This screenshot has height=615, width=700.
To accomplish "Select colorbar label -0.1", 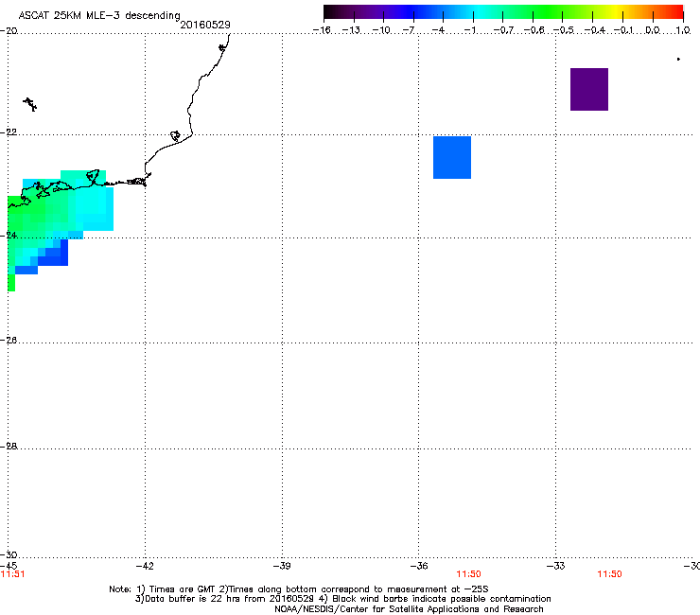I will (623, 30).
